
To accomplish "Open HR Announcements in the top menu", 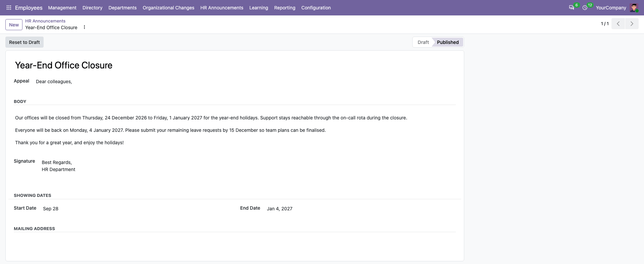I will tap(222, 8).
